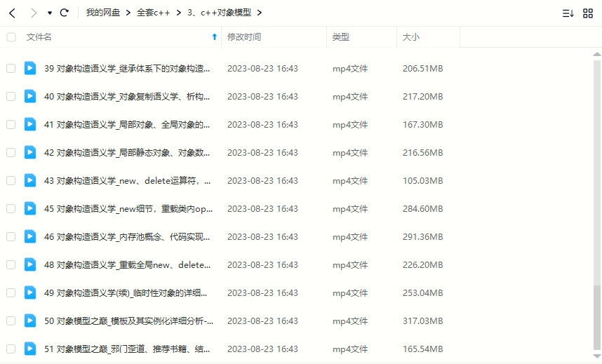Switch to grid view layout
The width and height of the screenshot is (602, 364).
point(588,13)
